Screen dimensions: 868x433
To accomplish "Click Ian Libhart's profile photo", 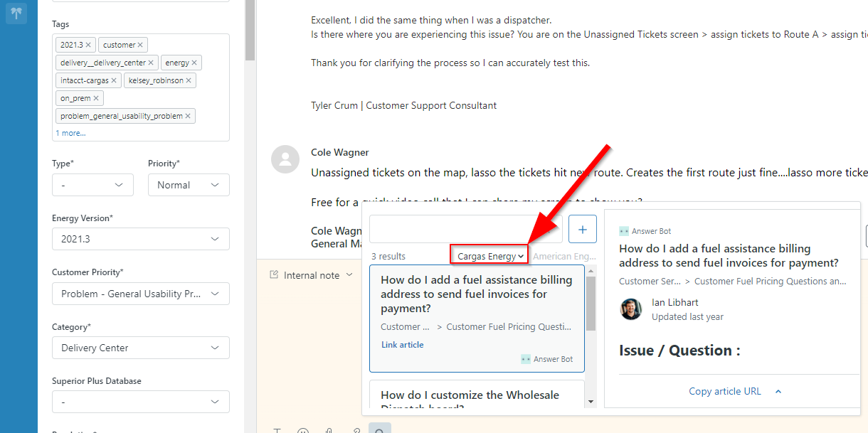I will point(631,309).
